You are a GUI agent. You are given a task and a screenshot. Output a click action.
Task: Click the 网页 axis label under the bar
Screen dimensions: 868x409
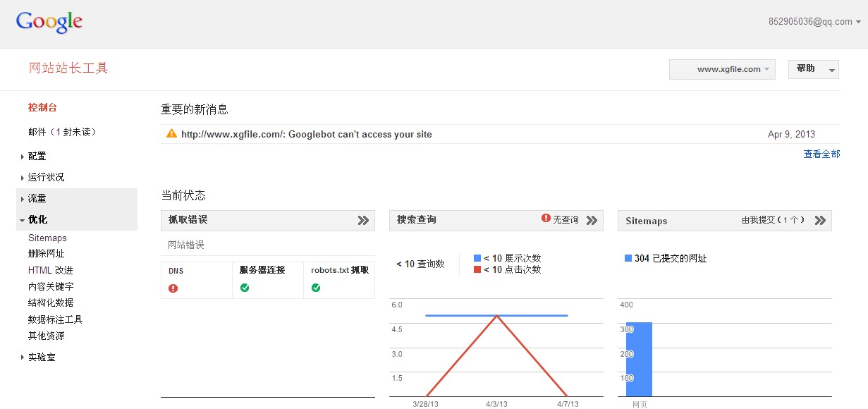click(640, 404)
